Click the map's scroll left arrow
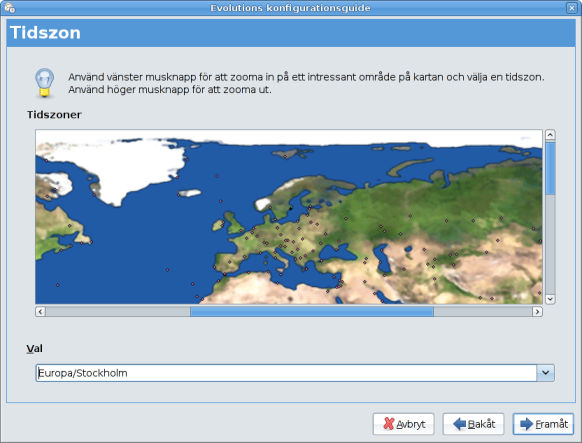The width and height of the screenshot is (582, 443). [x=40, y=311]
